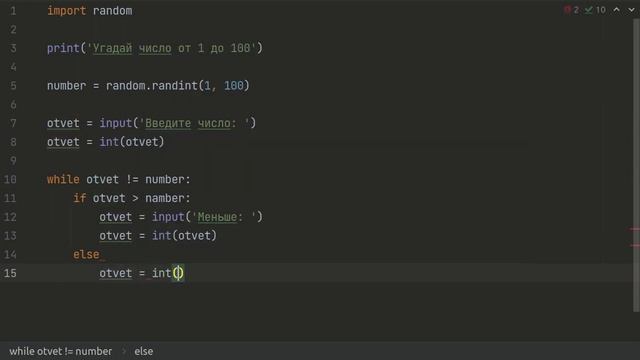The height and width of the screenshot is (360, 640).
Task: Click breadcrumb 'while otvet != number'
Action: pos(60,351)
